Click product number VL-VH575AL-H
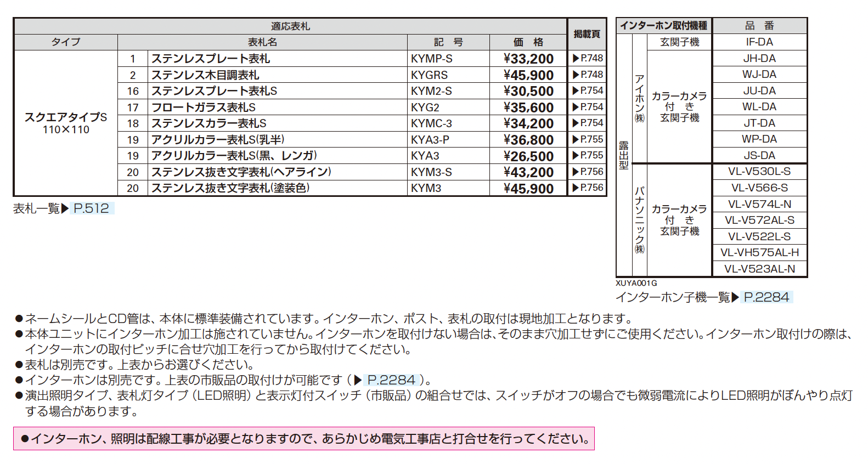Screen dimensions: 868x464 (x=759, y=252)
